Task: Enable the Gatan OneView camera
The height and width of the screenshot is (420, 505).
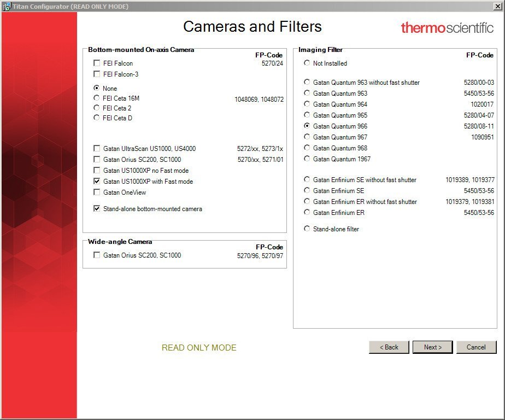Action: (x=97, y=192)
